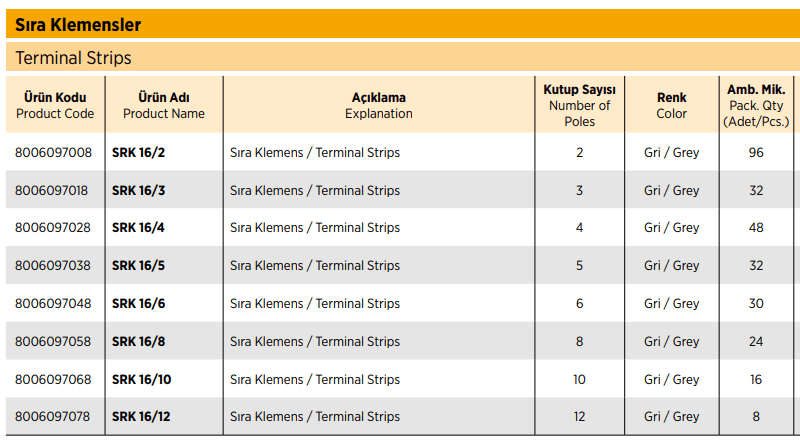Click the Kutup Sayısı column header
Image resolution: width=800 pixels, height=442 pixels.
tap(579, 105)
